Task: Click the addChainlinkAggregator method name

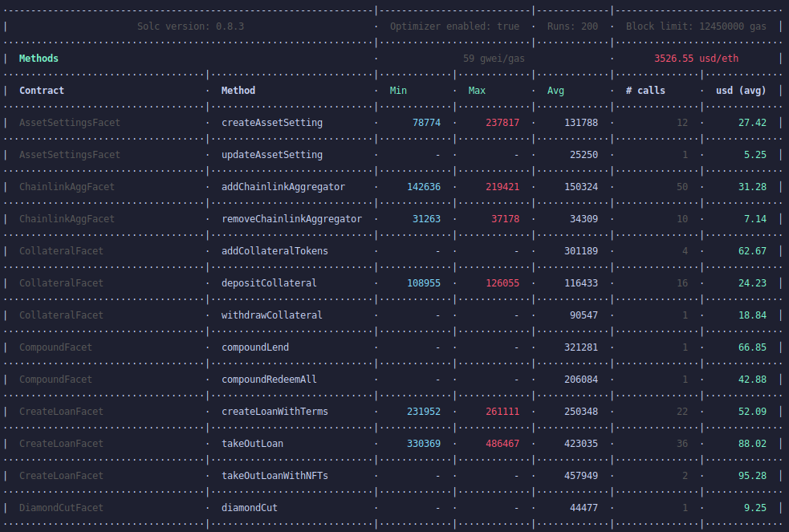Action: (x=283, y=187)
